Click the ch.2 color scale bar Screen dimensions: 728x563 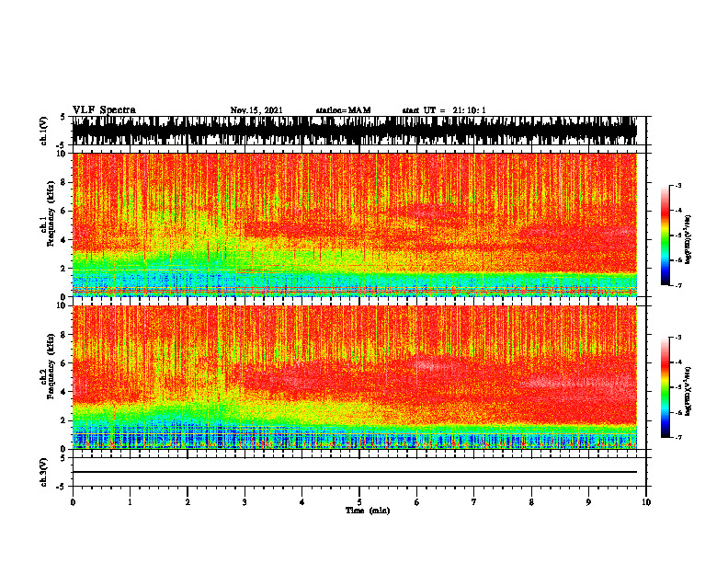point(665,387)
